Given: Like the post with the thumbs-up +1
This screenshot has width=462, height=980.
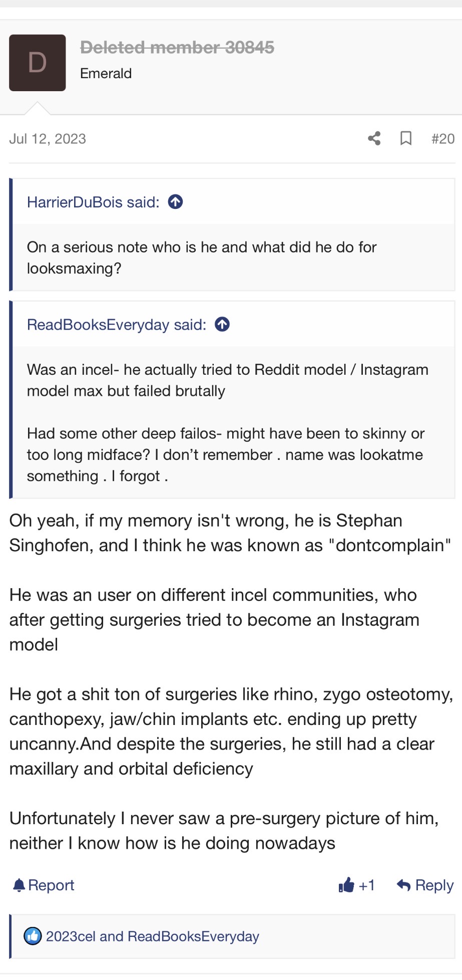Looking at the screenshot, I should 356,885.
